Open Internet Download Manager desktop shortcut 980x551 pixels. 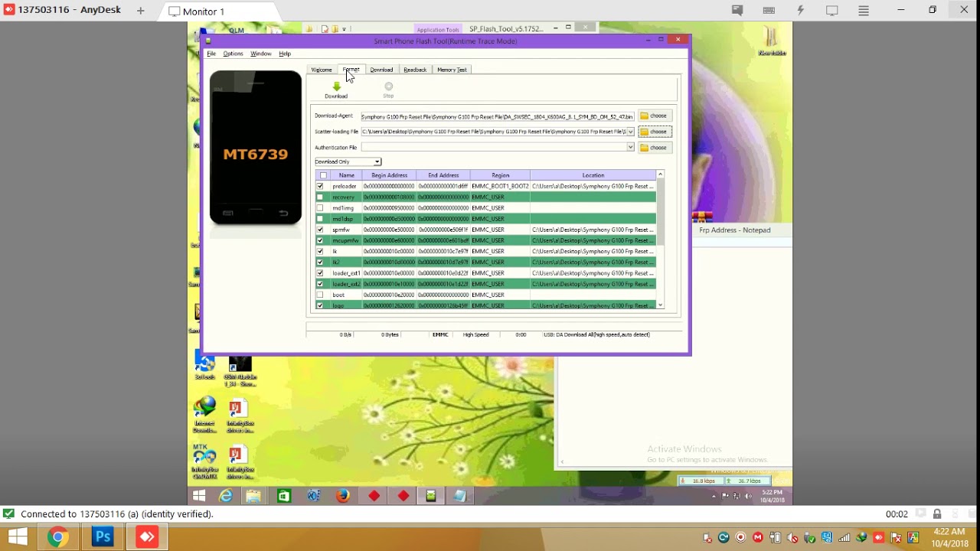[x=204, y=415]
